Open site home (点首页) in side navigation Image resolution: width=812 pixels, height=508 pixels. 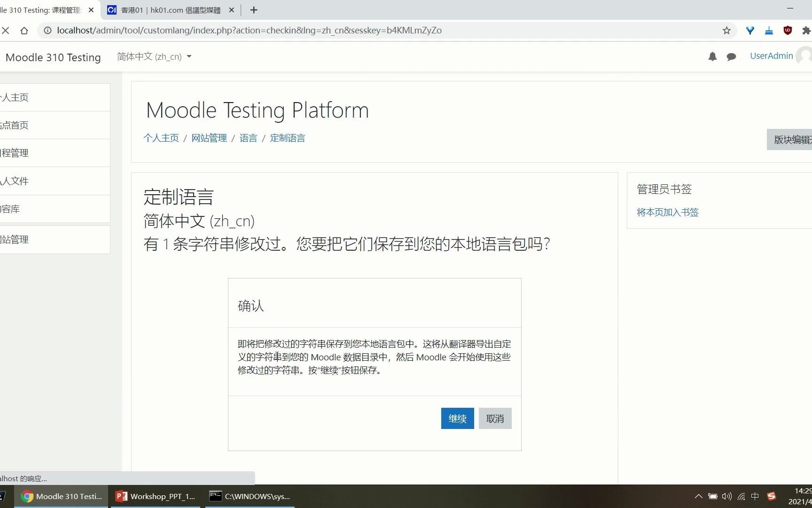(x=55, y=125)
